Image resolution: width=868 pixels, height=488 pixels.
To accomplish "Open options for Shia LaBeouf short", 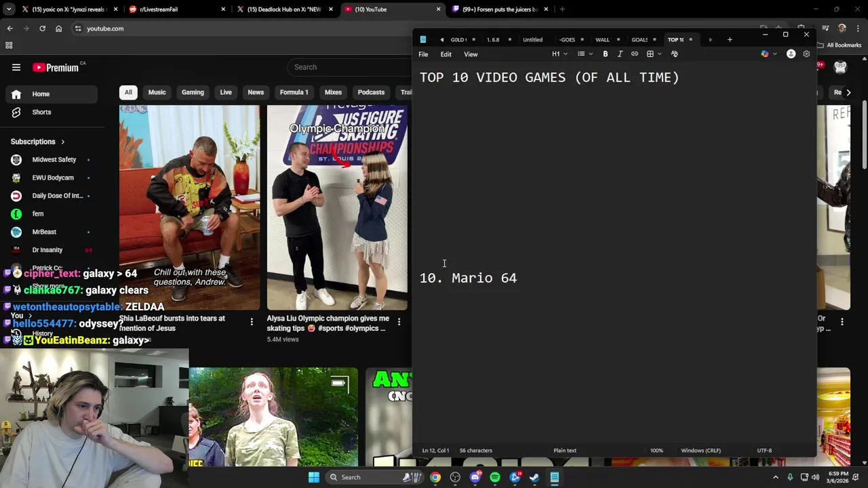I will tap(252, 322).
